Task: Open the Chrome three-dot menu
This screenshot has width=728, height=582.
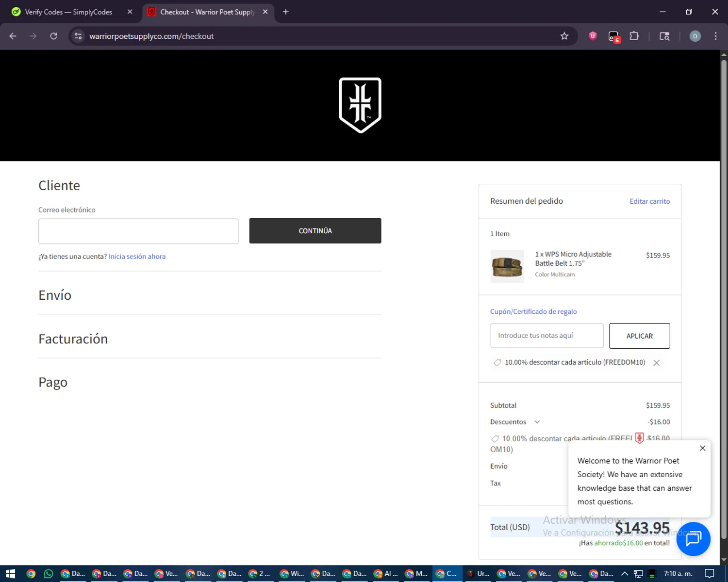Action: (x=715, y=36)
